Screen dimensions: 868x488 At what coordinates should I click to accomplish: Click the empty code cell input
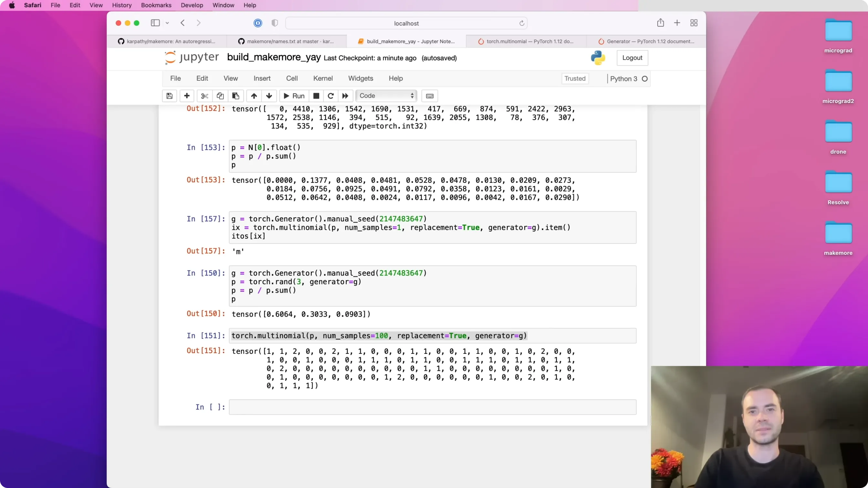pos(433,407)
